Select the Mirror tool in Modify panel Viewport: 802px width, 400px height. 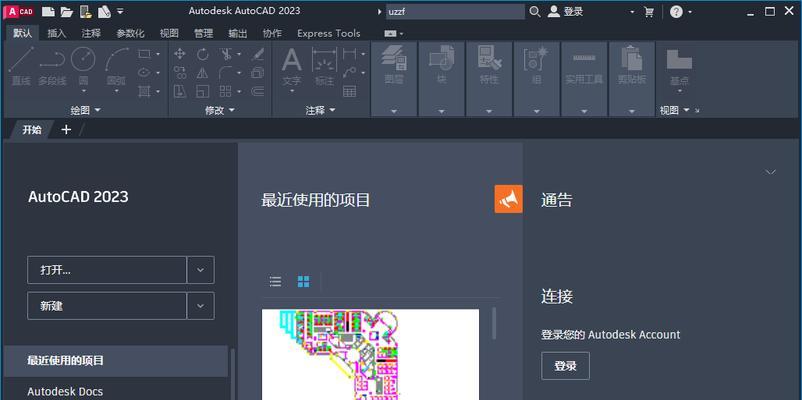(203, 73)
